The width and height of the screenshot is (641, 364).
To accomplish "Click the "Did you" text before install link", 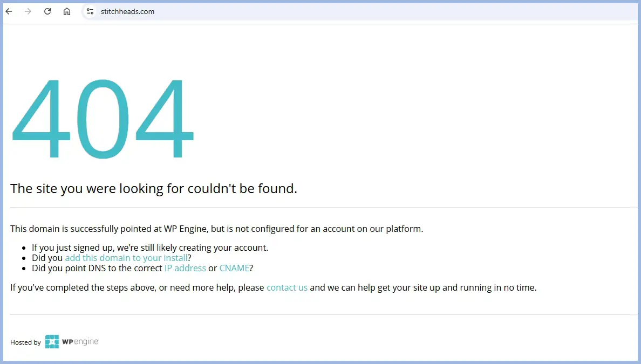I will pyautogui.click(x=47, y=258).
